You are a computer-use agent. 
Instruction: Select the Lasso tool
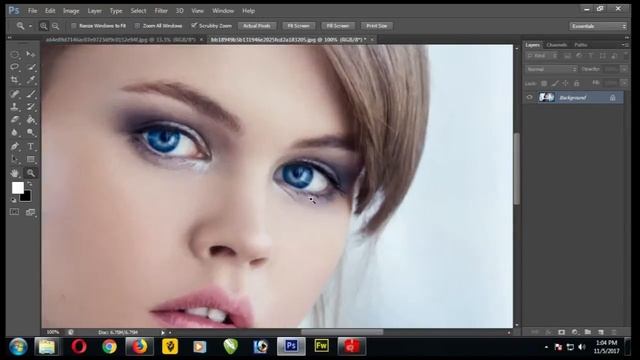[x=15, y=67]
